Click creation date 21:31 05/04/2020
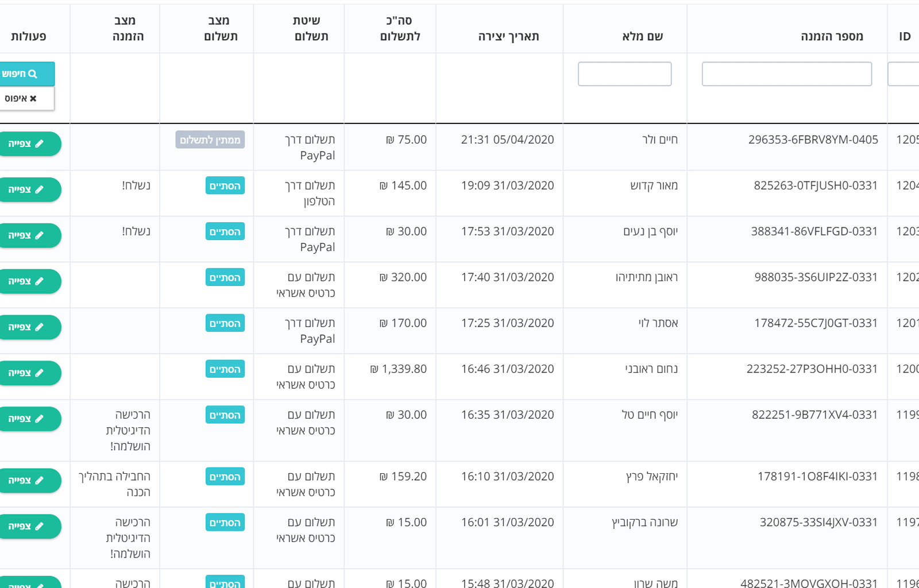 coord(508,140)
